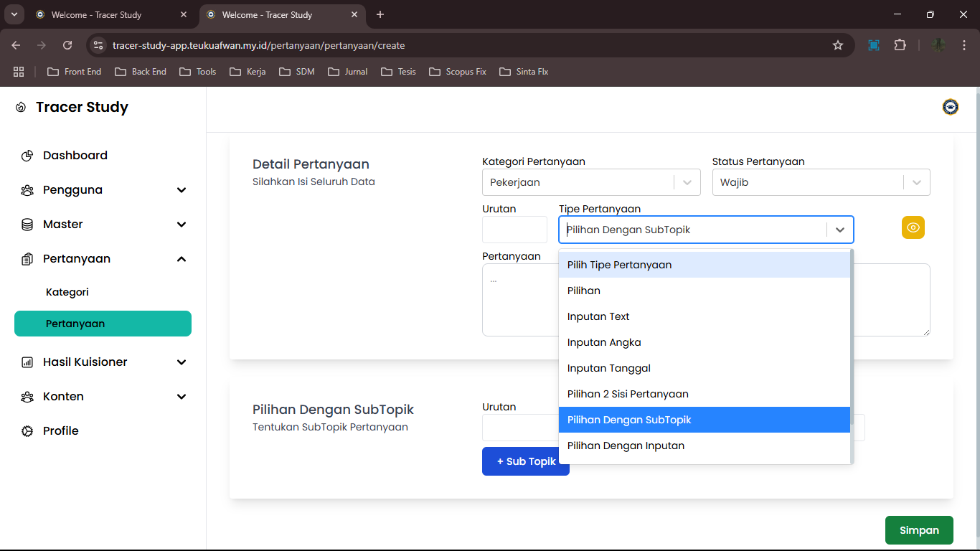Click the user avatar in top right
This screenshot has width=980, height=551.
point(950,108)
